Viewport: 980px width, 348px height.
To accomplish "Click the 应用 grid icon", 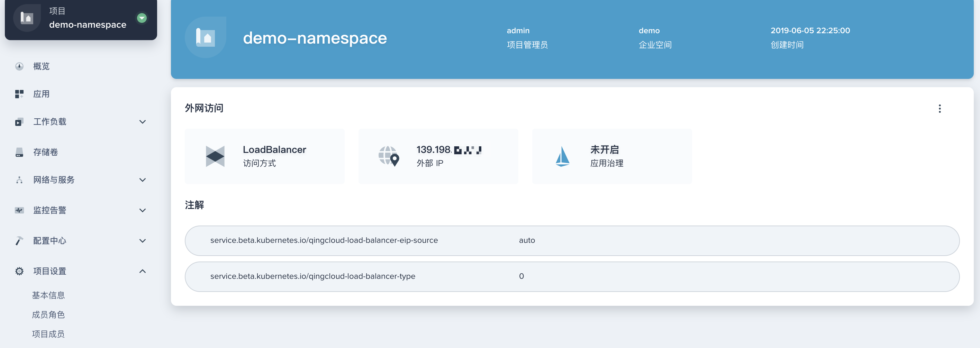I will pyautogui.click(x=19, y=94).
